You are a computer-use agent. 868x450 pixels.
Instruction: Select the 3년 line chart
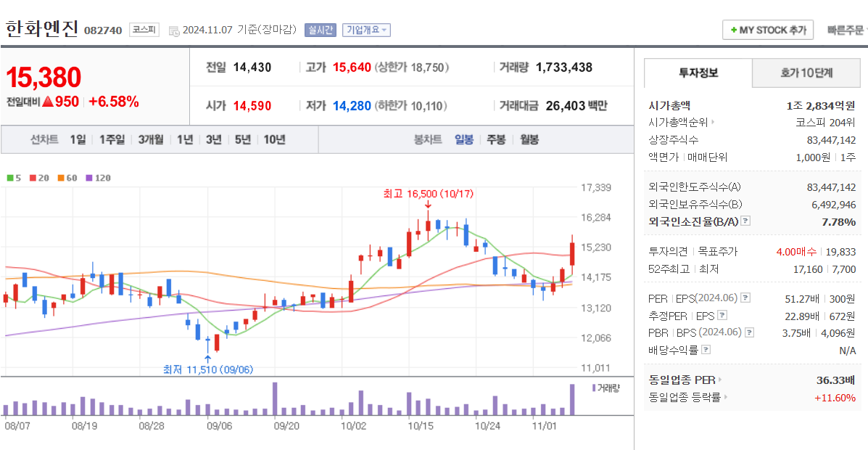[214, 139]
